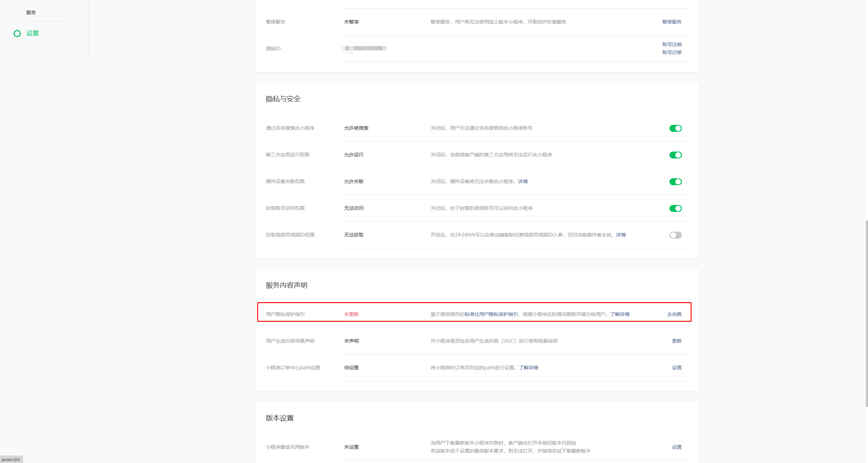Toggle off 第三方应用运行权限
Viewport: 868px width, 463px height.
(x=675, y=155)
